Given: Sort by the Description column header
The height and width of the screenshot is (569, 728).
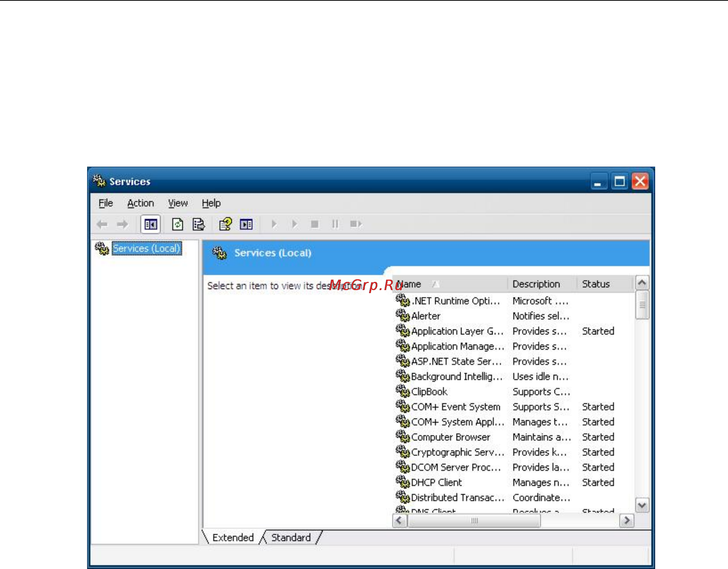Looking at the screenshot, I should 542,284.
